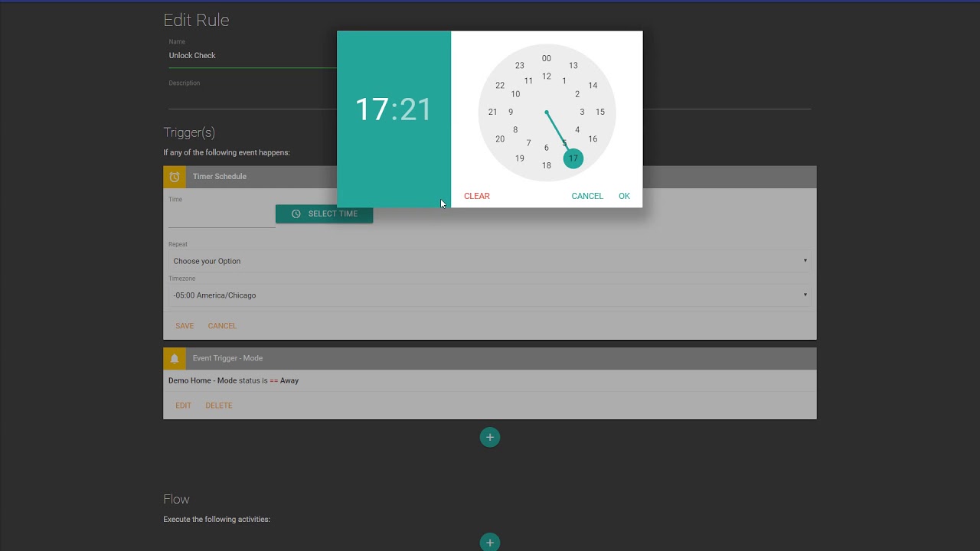
Task: Pick hour 22 on the clock
Action: click(x=500, y=86)
